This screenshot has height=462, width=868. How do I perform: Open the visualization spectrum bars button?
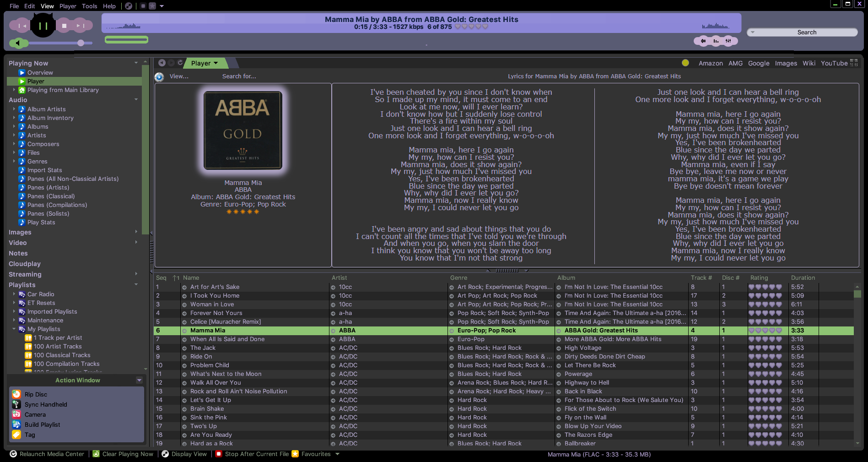pos(716,41)
